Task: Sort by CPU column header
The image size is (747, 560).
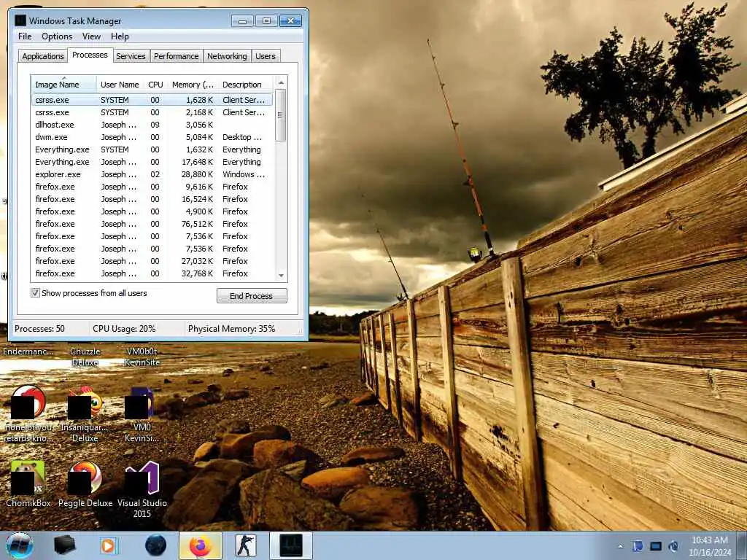Action: 155,85
